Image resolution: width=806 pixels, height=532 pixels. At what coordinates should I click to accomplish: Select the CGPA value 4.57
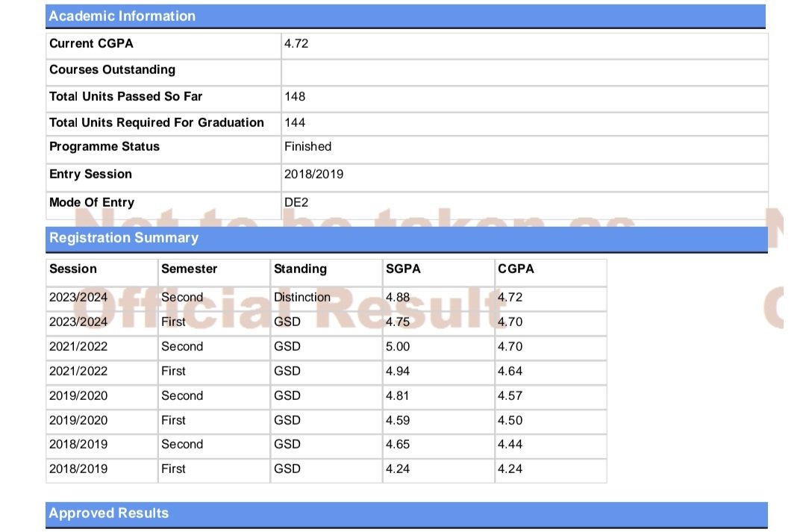pos(510,395)
